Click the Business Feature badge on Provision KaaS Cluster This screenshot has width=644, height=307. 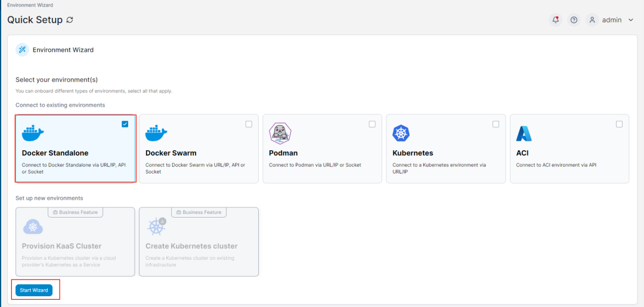[75, 212]
